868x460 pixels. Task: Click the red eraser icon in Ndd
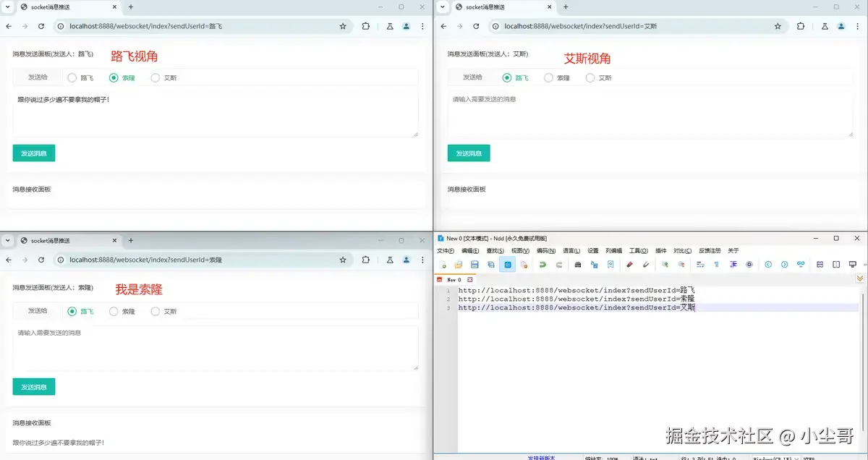click(x=629, y=264)
